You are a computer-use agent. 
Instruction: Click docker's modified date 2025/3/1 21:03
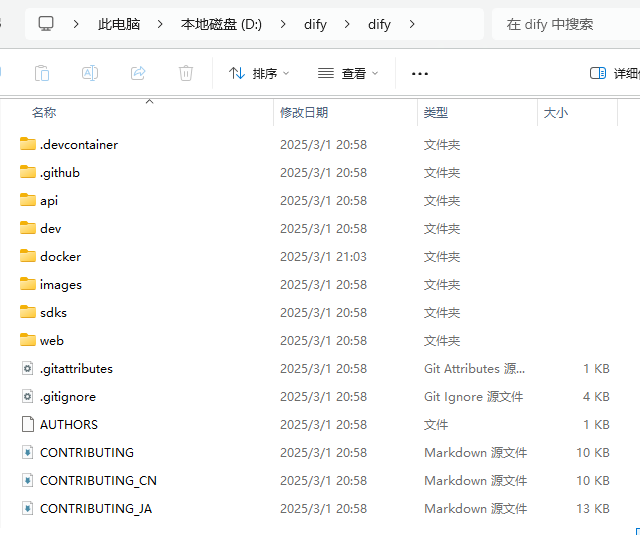(x=323, y=257)
